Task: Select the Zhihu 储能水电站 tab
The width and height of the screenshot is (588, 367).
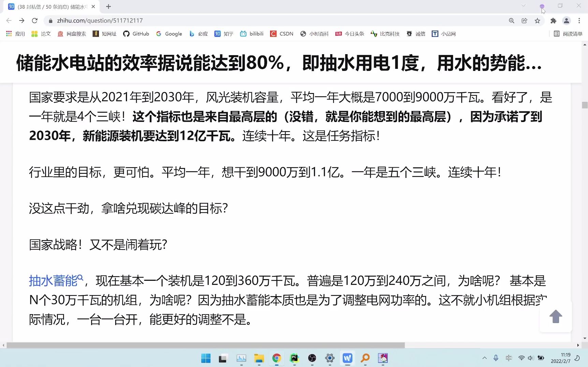Action: click(x=52, y=6)
